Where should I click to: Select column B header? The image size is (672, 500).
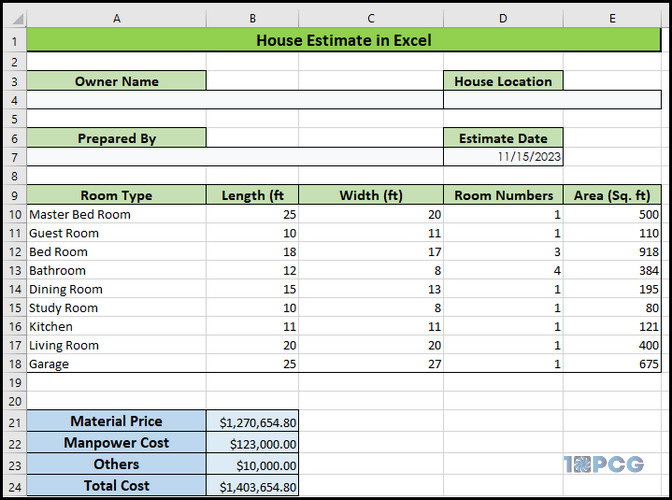point(252,18)
